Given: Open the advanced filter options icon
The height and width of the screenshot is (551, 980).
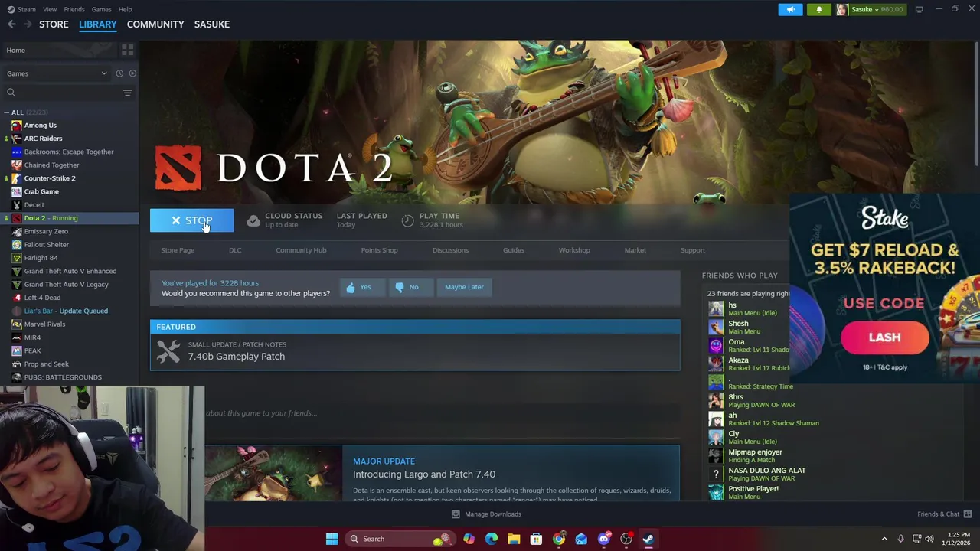Looking at the screenshot, I should click(x=127, y=93).
